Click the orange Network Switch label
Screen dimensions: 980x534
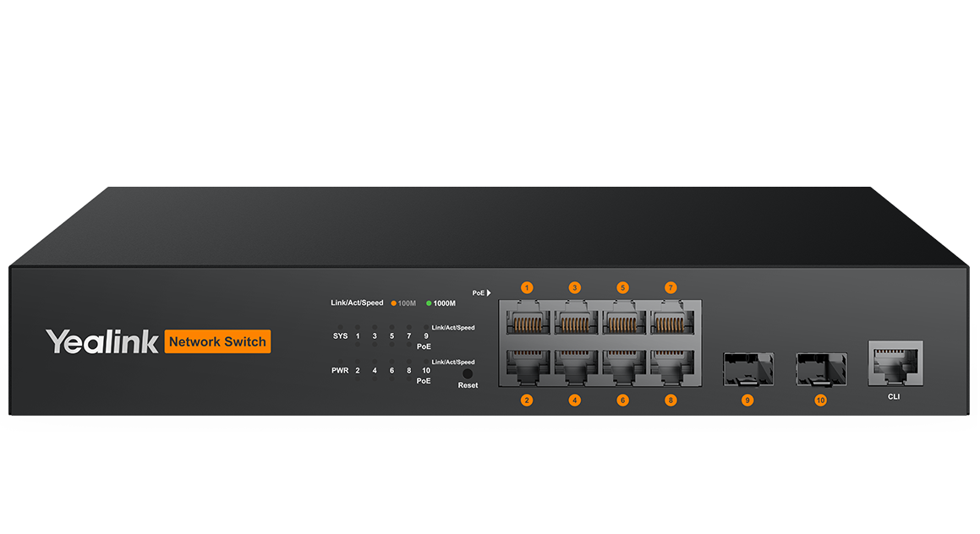click(217, 341)
